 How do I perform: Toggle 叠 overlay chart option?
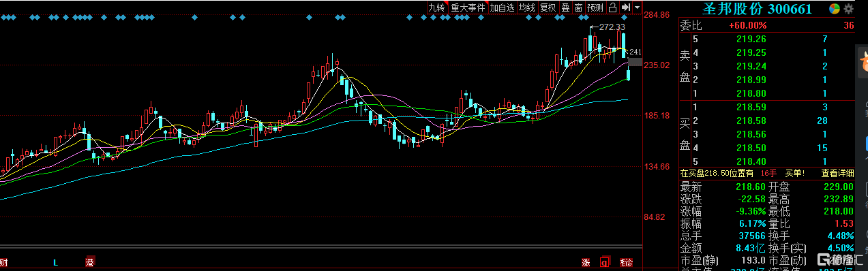pos(565,7)
